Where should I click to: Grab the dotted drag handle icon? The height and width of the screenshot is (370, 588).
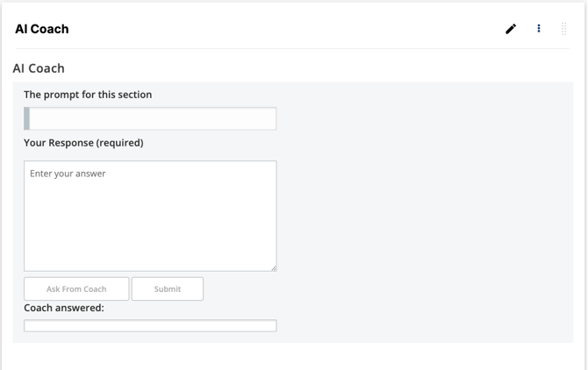[x=563, y=29]
